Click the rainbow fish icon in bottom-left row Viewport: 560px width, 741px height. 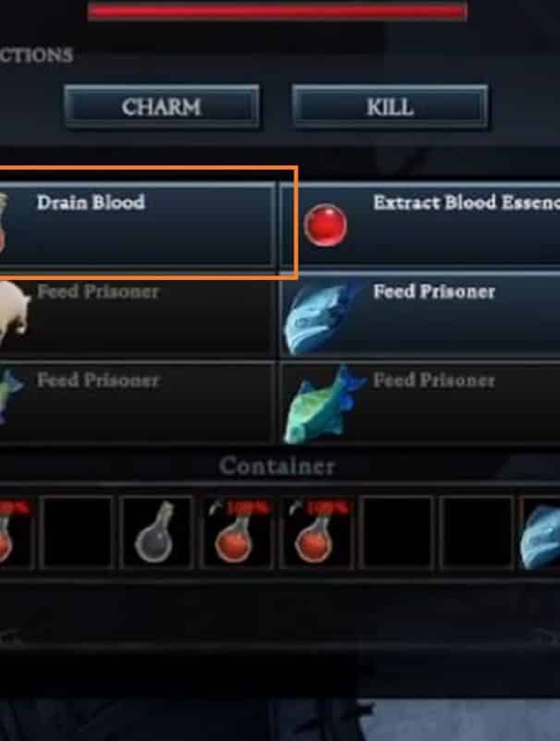tap(9, 397)
